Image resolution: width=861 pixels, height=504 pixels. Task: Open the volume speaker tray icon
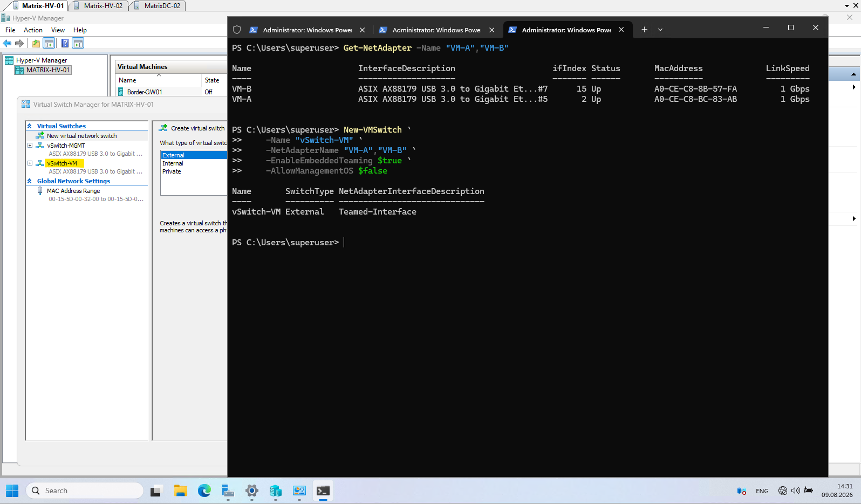[x=796, y=491]
